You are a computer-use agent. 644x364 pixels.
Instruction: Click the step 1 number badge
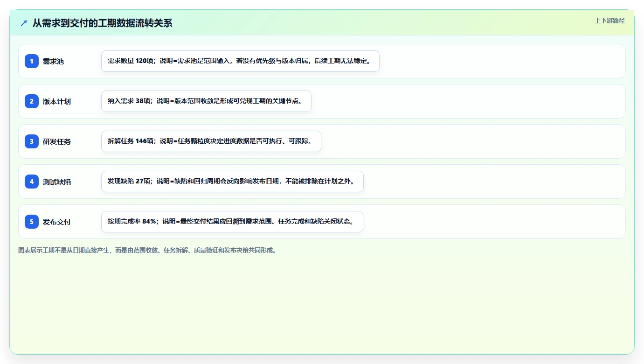[x=32, y=61]
